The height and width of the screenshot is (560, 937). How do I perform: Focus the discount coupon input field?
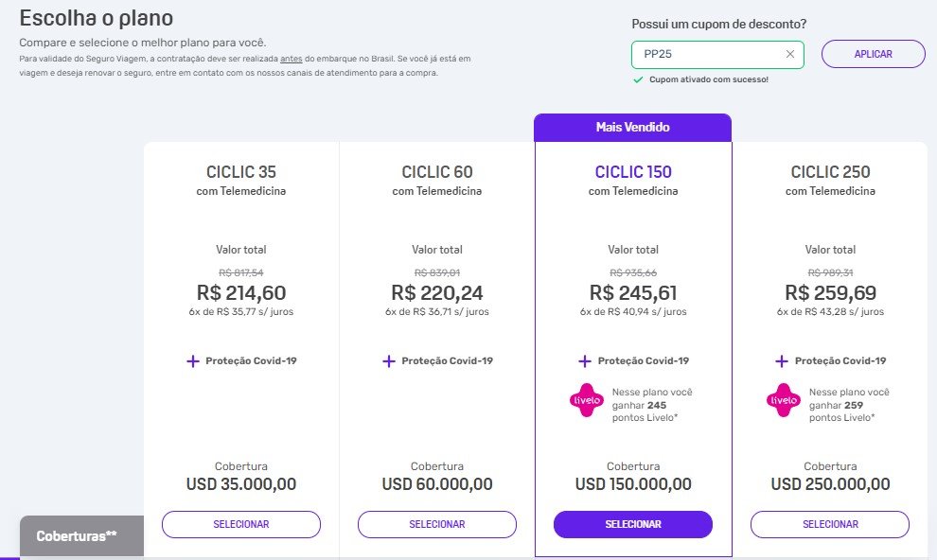click(711, 54)
